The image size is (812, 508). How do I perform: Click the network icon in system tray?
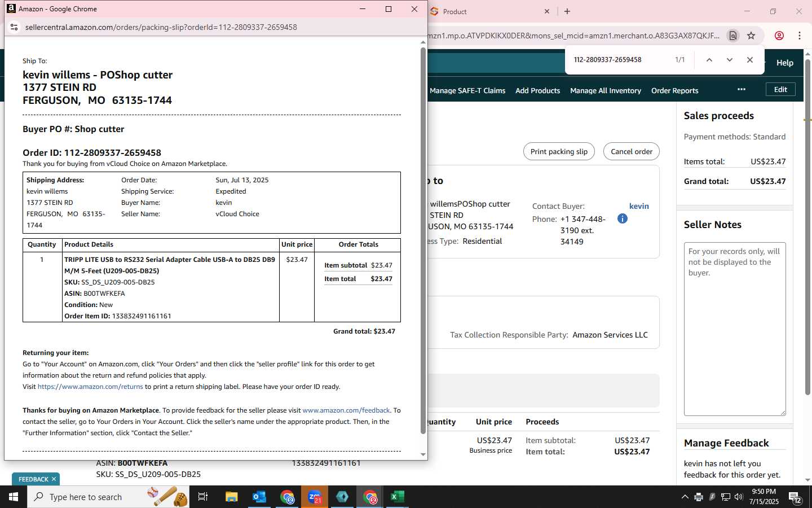click(x=726, y=497)
